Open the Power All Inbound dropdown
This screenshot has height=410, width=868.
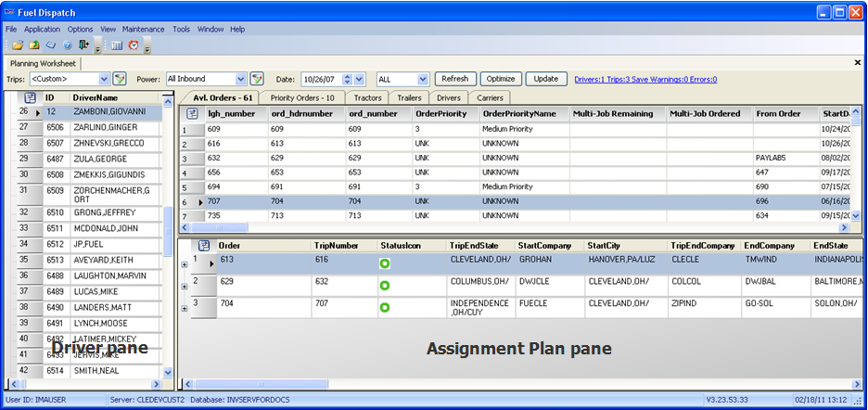coord(241,79)
